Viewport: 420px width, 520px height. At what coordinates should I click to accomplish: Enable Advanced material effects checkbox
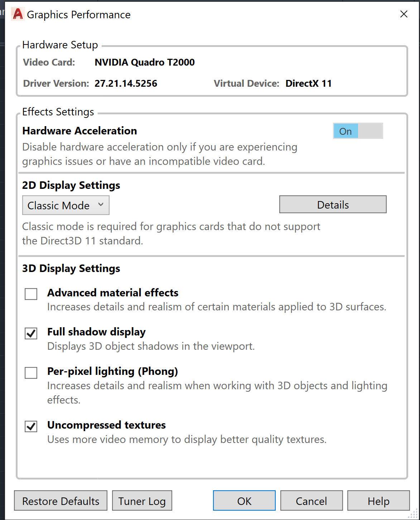pyautogui.click(x=31, y=294)
